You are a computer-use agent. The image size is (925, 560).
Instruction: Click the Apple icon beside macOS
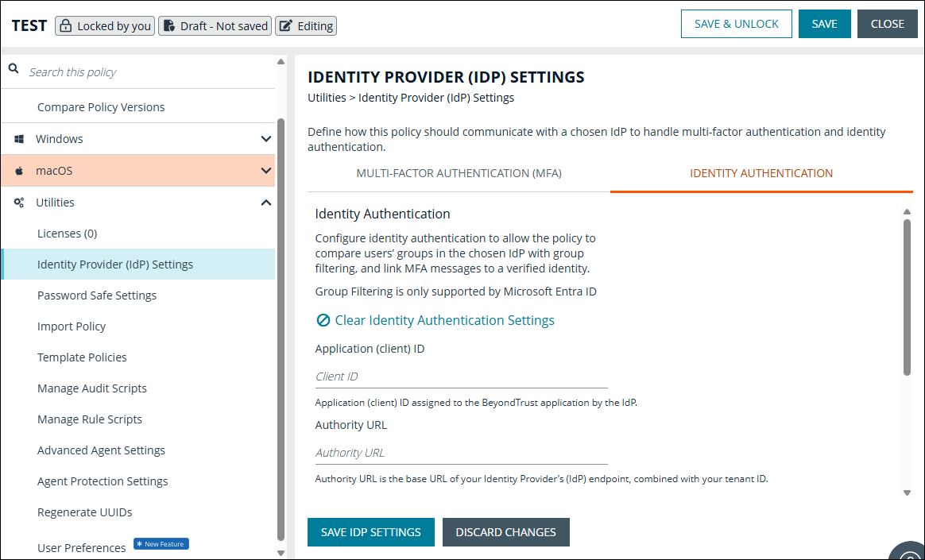coord(18,170)
